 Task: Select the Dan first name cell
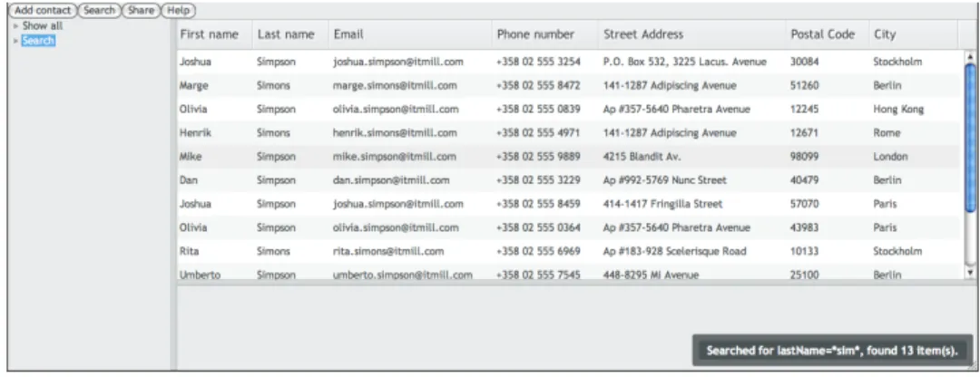click(x=189, y=180)
